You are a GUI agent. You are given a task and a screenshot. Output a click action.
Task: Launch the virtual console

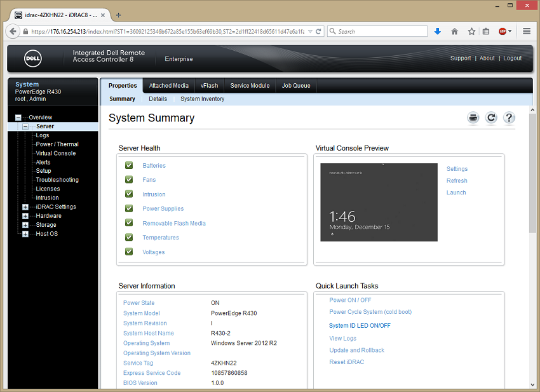[456, 193]
